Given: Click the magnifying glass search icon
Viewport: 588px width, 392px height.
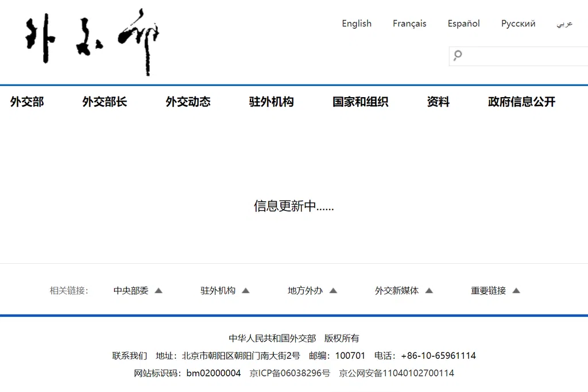Looking at the screenshot, I should [458, 56].
